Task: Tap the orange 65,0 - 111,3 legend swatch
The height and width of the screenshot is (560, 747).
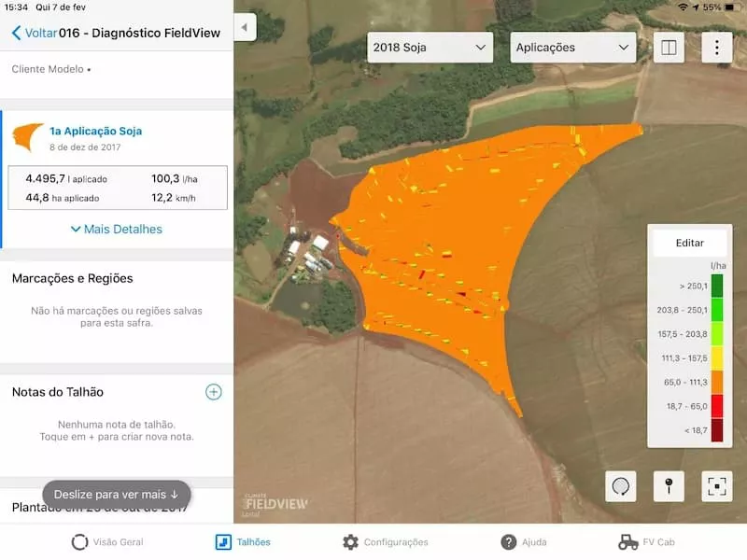Action: point(716,383)
